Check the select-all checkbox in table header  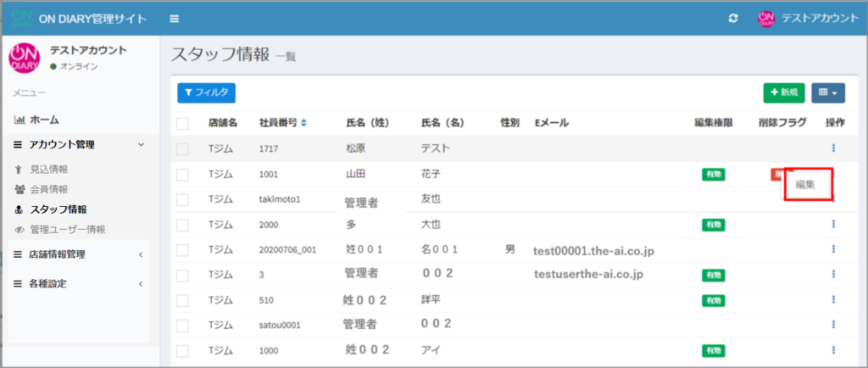[182, 124]
